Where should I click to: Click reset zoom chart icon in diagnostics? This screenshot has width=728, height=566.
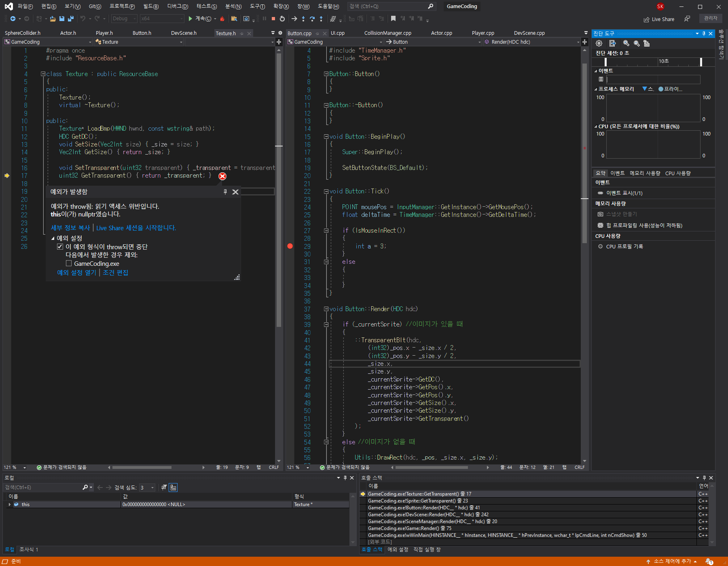(x=647, y=43)
